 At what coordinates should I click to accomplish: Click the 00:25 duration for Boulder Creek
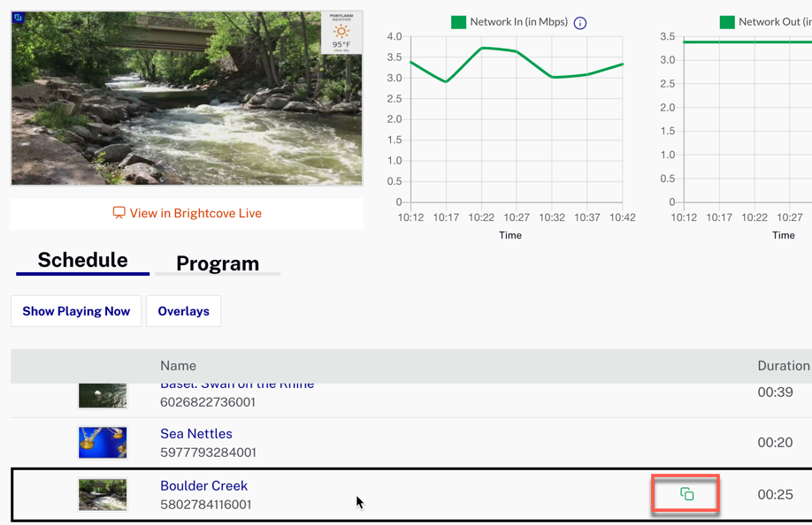[x=775, y=495]
